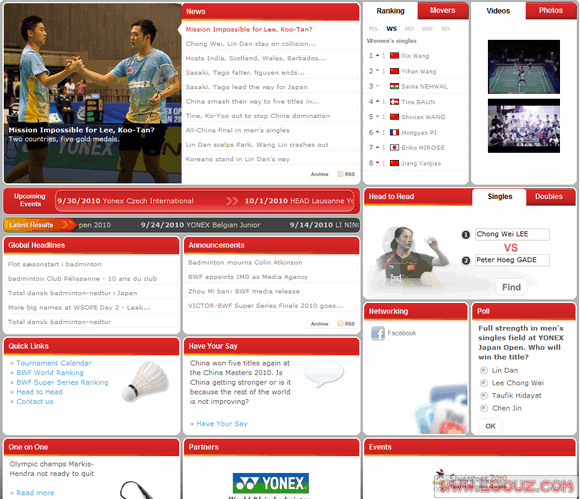Select the WS ranking category
This screenshot has width=580, height=499.
(x=391, y=28)
